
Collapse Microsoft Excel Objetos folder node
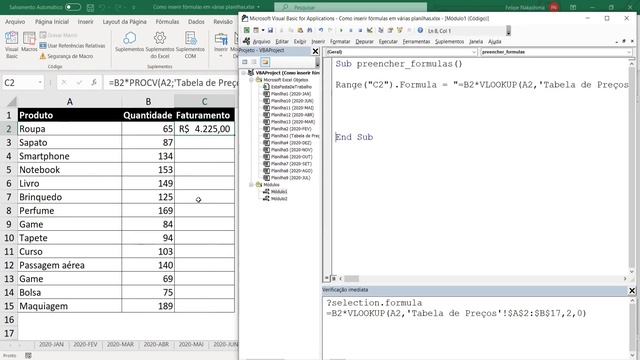click(251, 80)
